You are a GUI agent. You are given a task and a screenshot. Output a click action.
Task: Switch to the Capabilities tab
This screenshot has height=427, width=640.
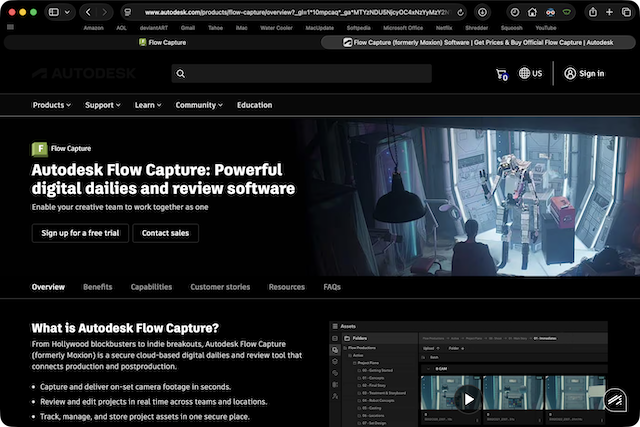point(151,287)
